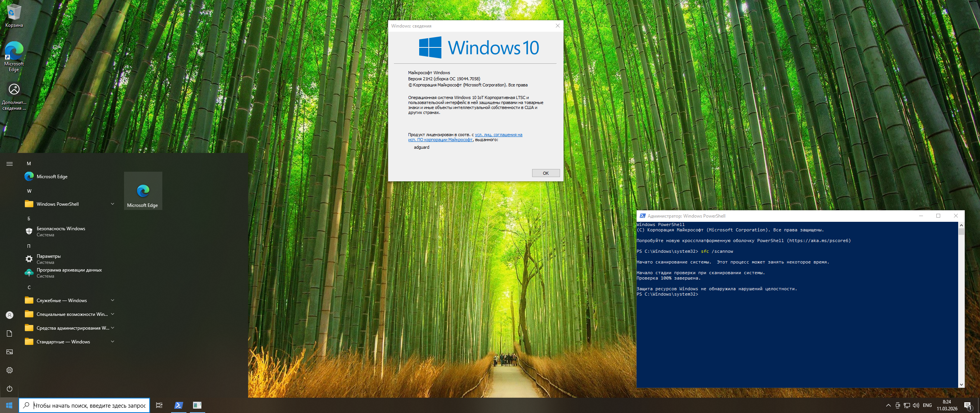This screenshot has width=980, height=413.
Task: Click OK in the Windows info dialog
Action: (x=546, y=173)
